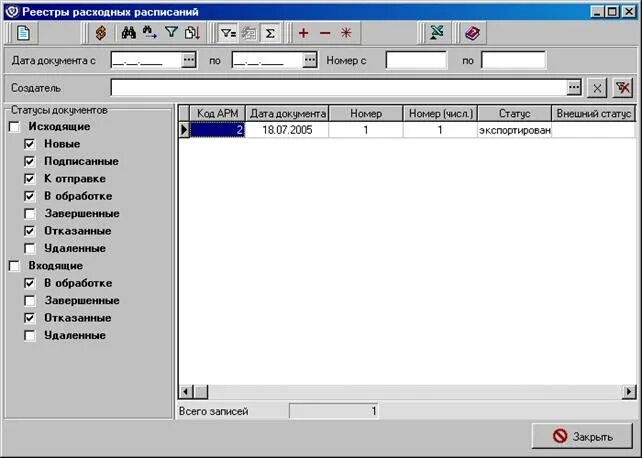This screenshot has width=642, height=458.
Task: Clear the Создатель field with X button
Action: 597,88
